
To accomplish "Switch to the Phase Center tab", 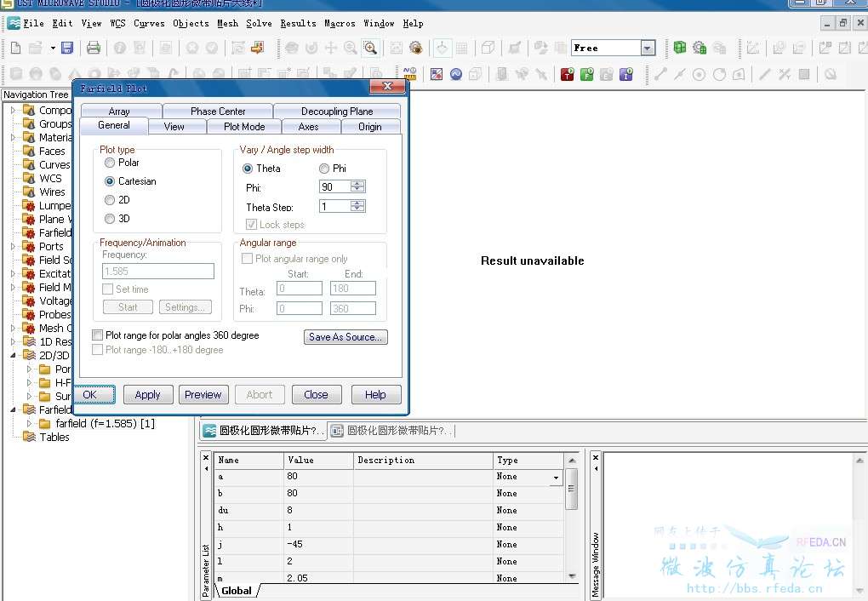I will [x=218, y=112].
